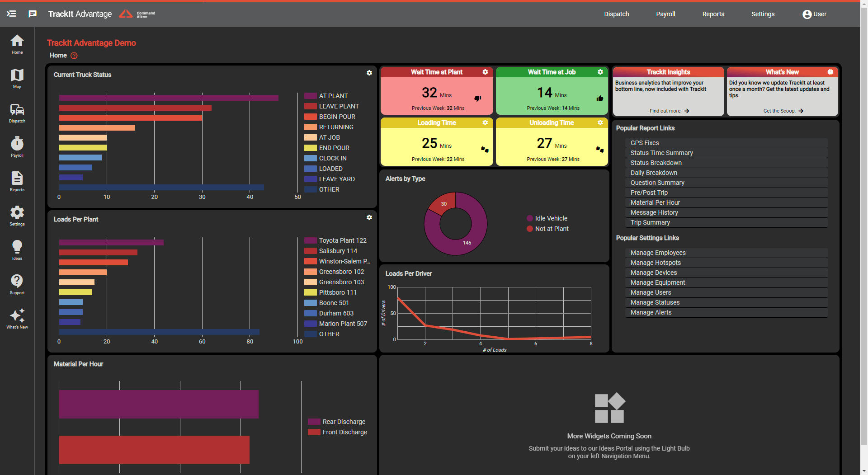This screenshot has height=475, width=868.
Task: Switch to the Dispatch page from top navigation
Action: (x=617, y=14)
